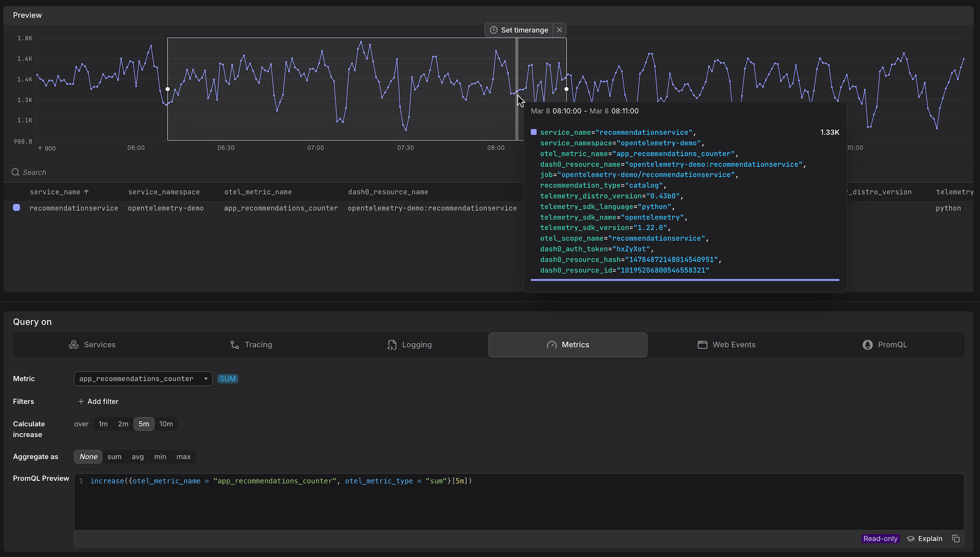The height and width of the screenshot is (557, 980).
Task: Click the Logging icon
Action: coord(391,344)
